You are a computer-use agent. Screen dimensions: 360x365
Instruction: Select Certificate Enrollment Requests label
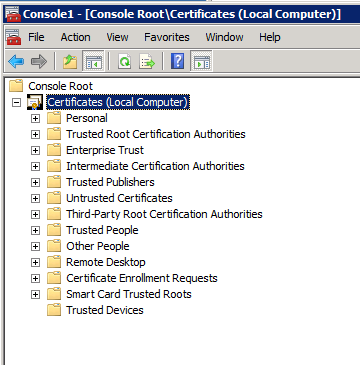click(x=142, y=278)
